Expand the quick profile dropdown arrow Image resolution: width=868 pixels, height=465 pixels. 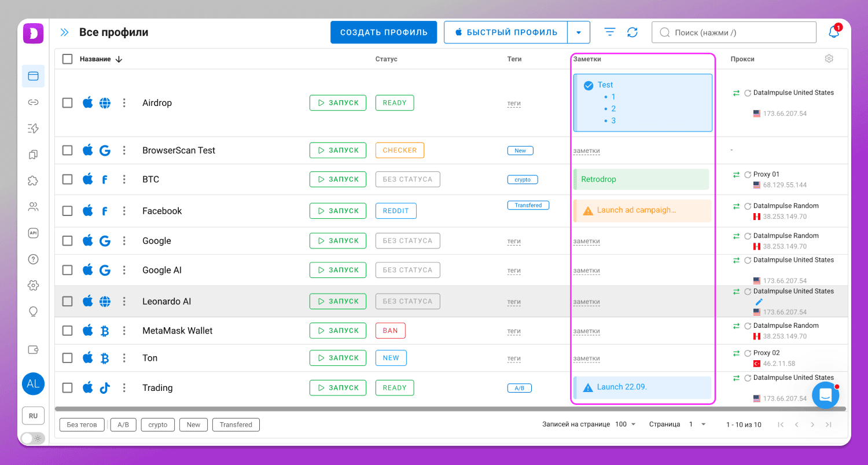click(579, 32)
